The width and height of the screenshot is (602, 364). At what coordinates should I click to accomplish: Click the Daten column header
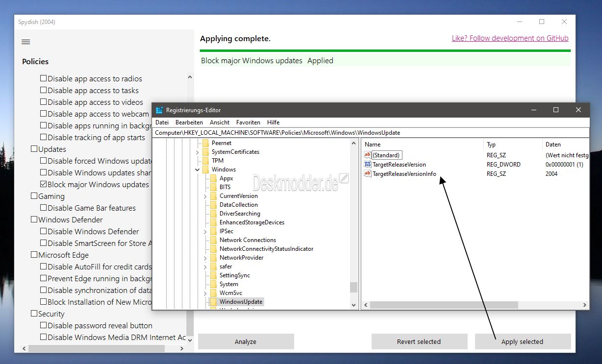pyautogui.click(x=566, y=145)
